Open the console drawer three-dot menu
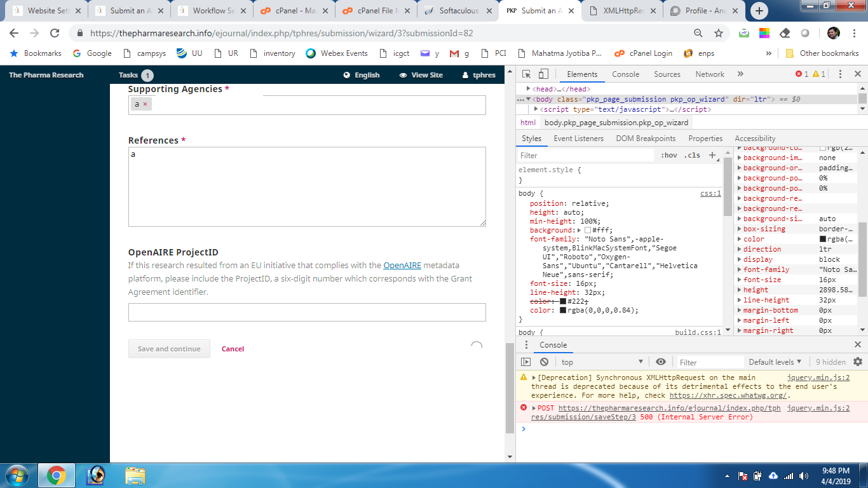The image size is (868, 488). (x=526, y=345)
